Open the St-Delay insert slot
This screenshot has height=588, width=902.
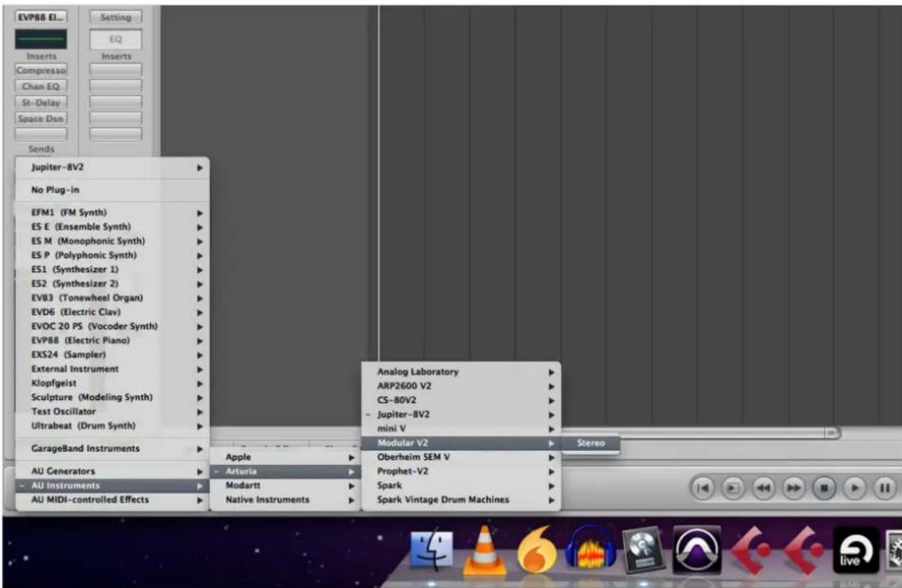[41, 102]
